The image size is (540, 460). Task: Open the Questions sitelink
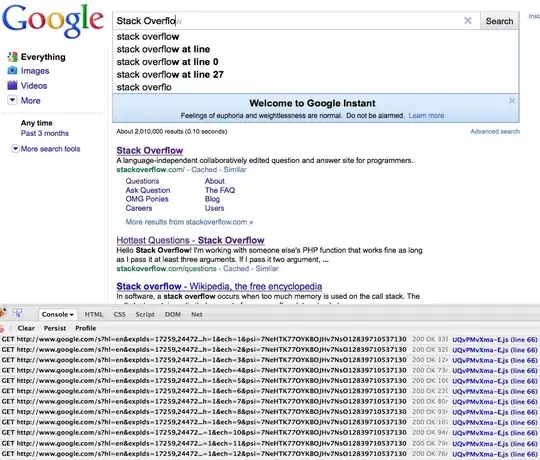142,181
